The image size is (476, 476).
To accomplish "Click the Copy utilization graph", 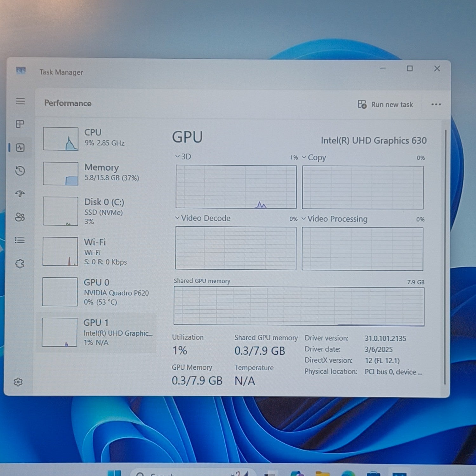I will click(x=363, y=187).
